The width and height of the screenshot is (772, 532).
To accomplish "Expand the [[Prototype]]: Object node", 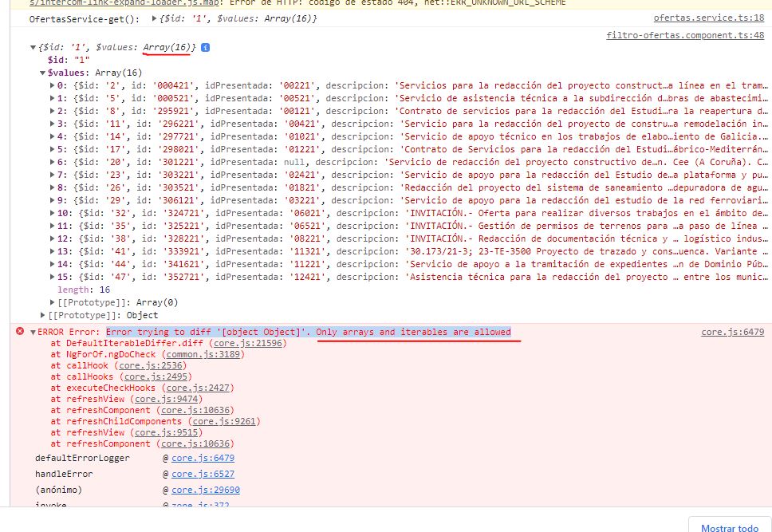I will 43,315.
